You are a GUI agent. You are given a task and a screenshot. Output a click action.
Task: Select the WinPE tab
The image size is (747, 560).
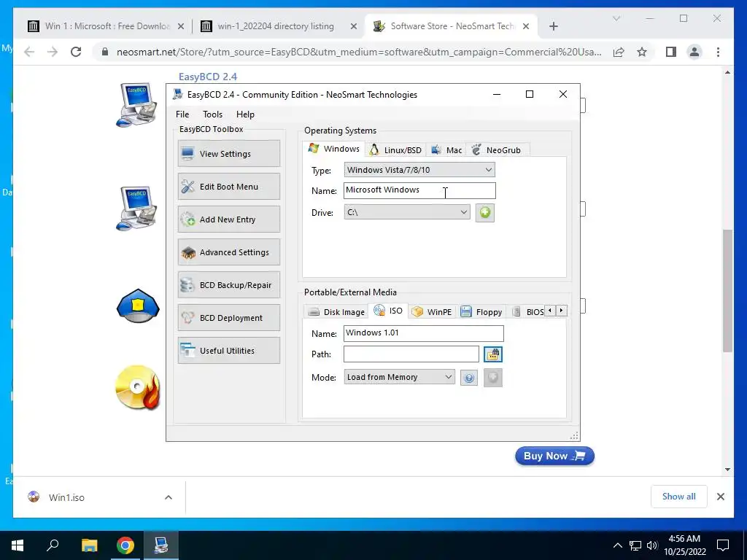432,312
